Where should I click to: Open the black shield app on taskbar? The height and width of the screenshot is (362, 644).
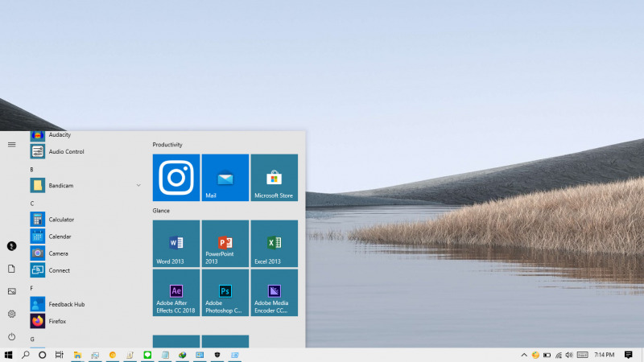[217, 355]
